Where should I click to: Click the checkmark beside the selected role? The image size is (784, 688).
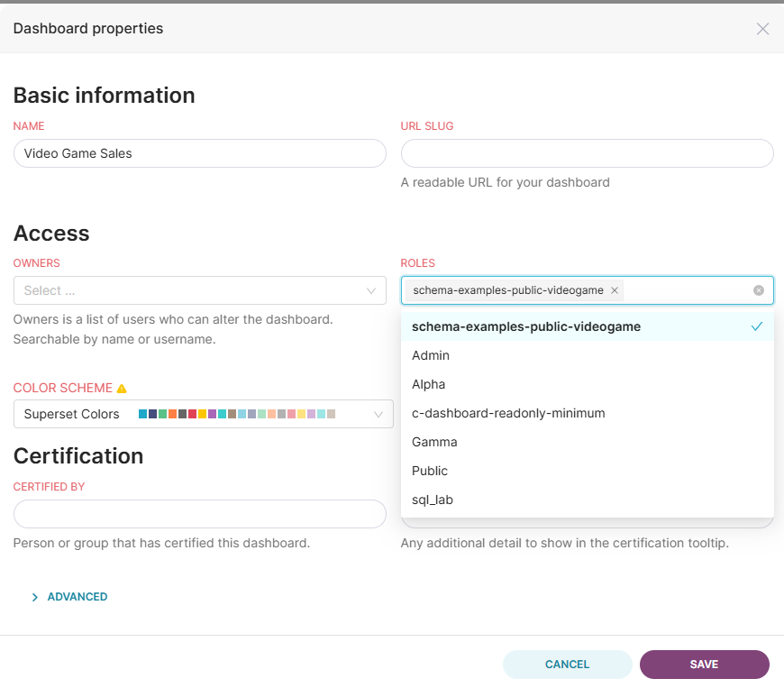pyautogui.click(x=757, y=326)
